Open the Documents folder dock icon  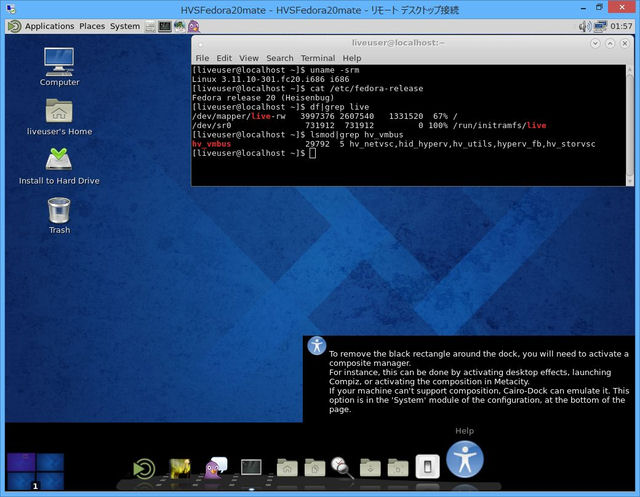coord(315,467)
